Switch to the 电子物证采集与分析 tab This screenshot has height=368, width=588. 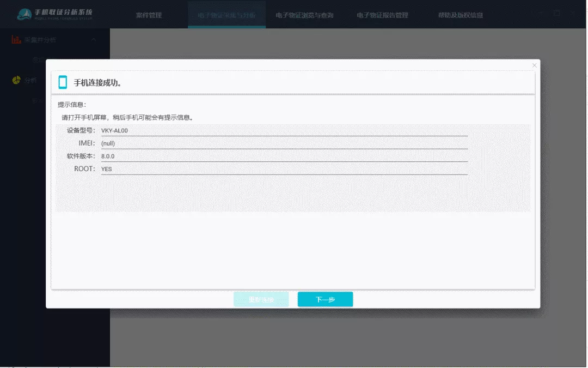[x=226, y=15]
